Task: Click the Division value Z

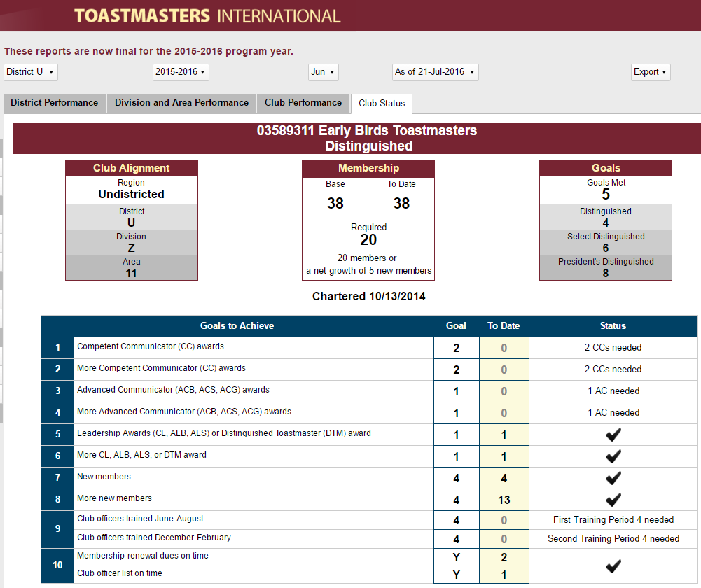Action: click(132, 248)
